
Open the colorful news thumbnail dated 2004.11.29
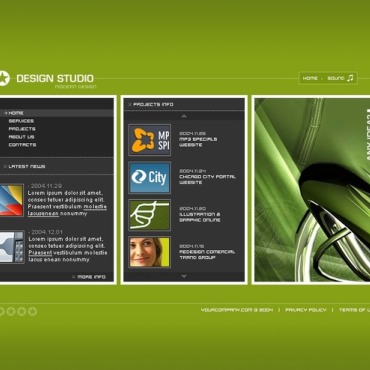coord(11,200)
